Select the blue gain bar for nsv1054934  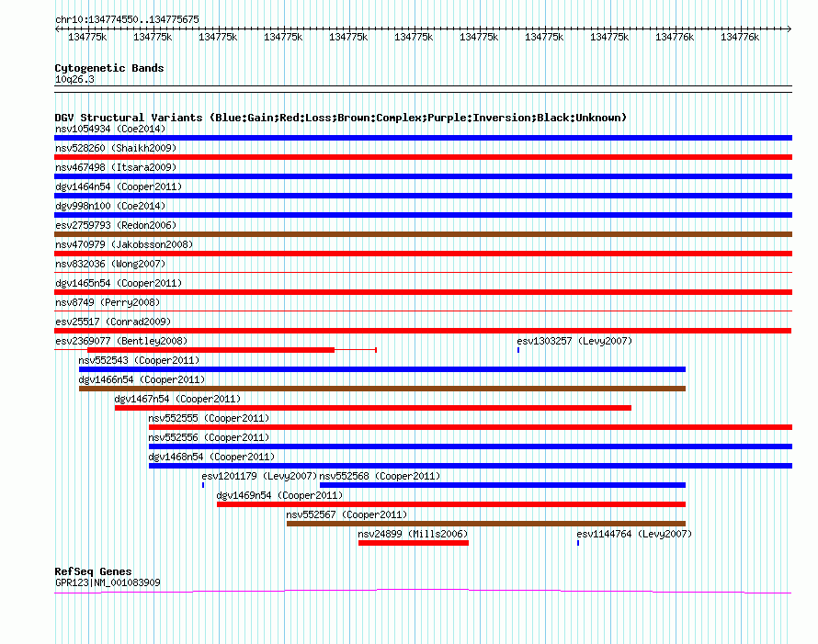click(x=423, y=138)
